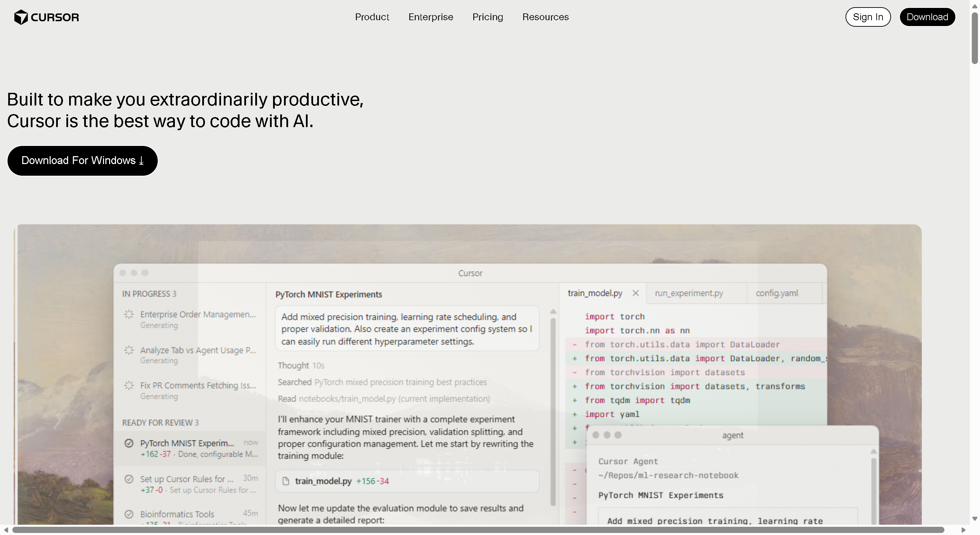Toggle the completion circle for Set up Cursor Rules
Screen dimensions: 980x535
pyautogui.click(x=129, y=479)
